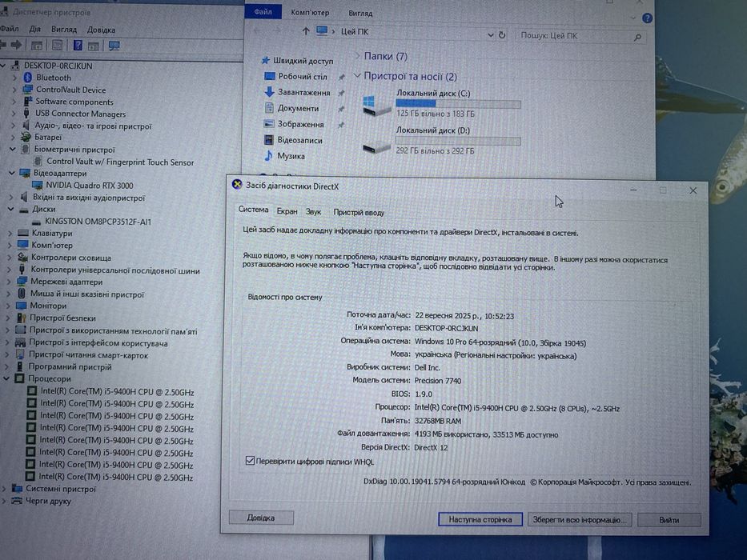747x560 pixels.
Task: Select Control Vault w/ Fingerprint Touch Sensor
Action: click(x=120, y=162)
